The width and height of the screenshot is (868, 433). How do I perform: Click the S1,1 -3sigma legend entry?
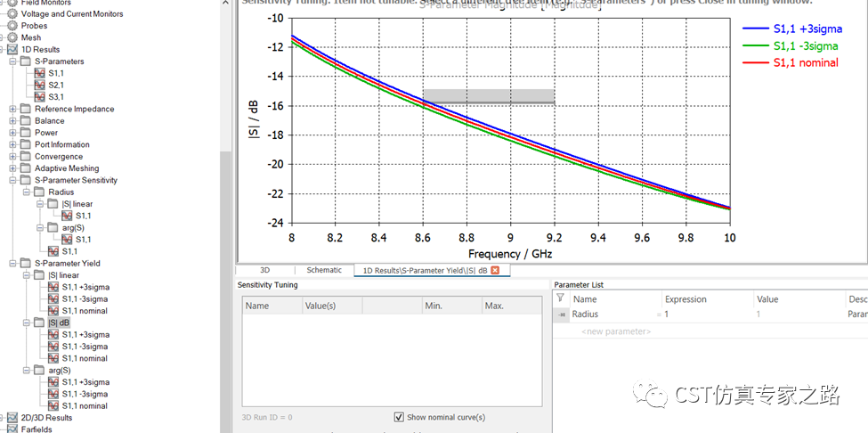point(790,45)
